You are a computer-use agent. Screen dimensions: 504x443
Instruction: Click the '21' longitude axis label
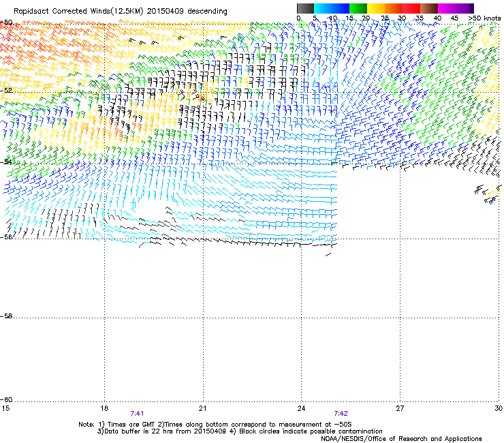202,408
